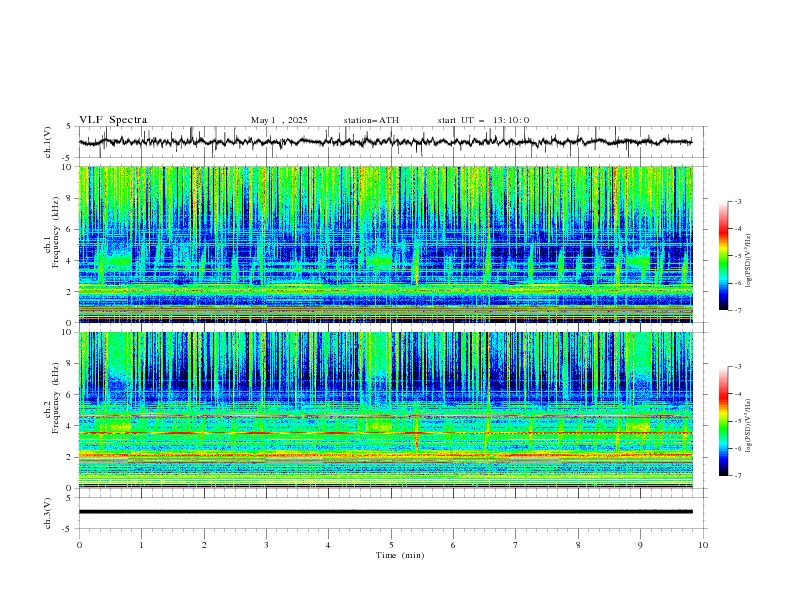Click the ch.1 voltage waveform trace
Image resolution: width=792 pixels, height=612 pixels.
(x=385, y=142)
